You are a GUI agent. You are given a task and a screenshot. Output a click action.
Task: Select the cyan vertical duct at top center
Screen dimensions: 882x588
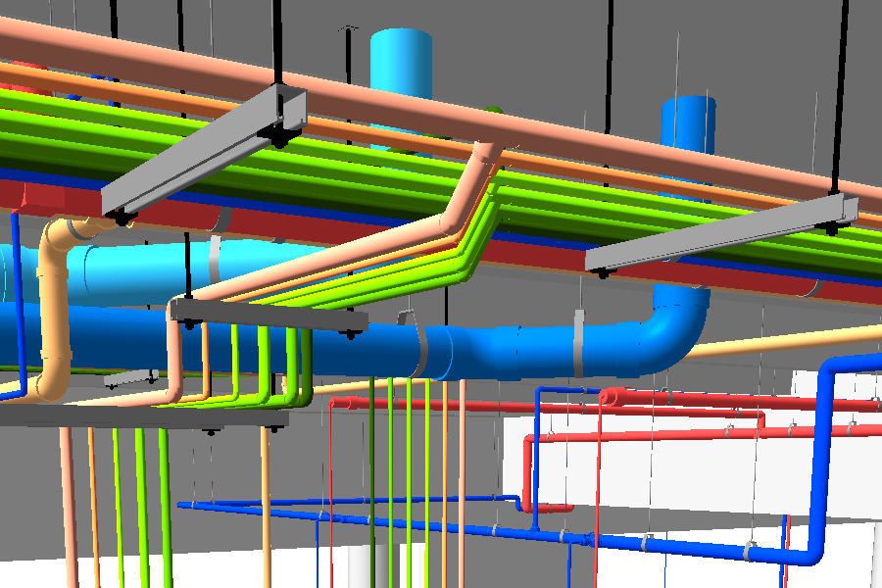[400, 57]
